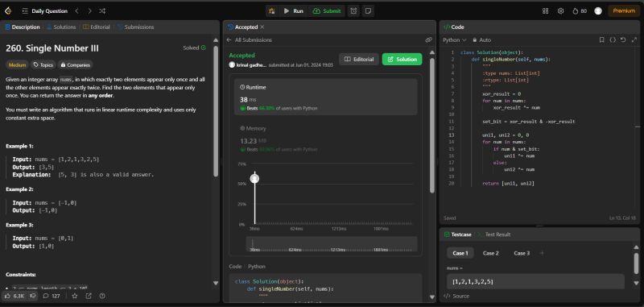Open the user profile avatar

(598, 11)
